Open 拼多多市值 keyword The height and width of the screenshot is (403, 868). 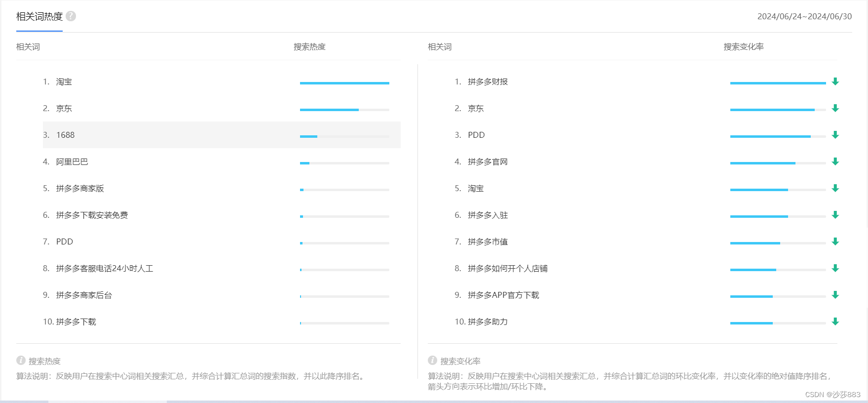[488, 242]
